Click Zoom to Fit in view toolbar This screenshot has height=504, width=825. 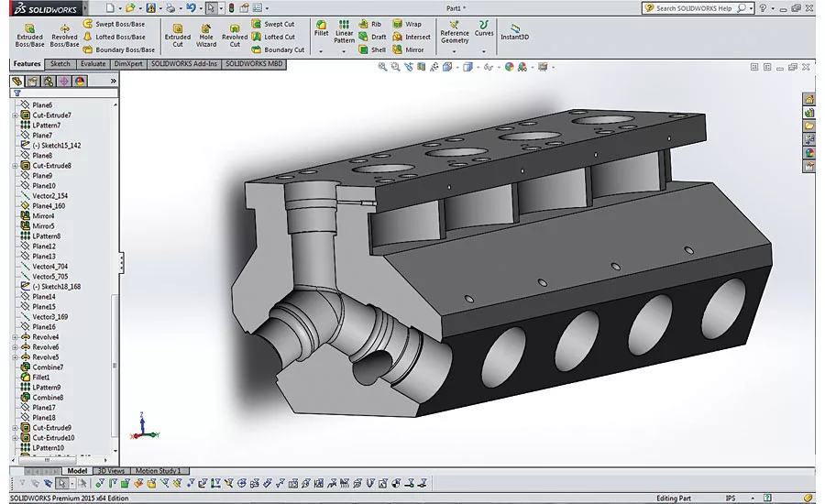(x=382, y=67)
